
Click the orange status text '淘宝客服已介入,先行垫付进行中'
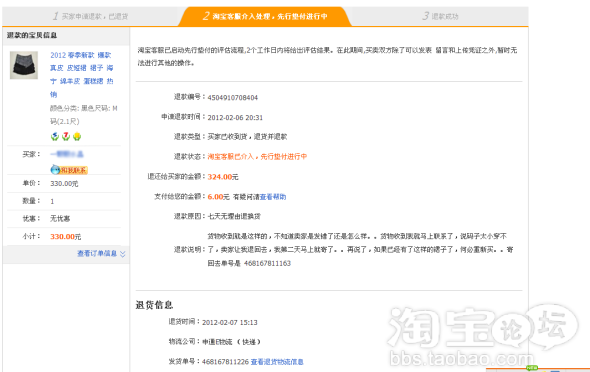(x=257, y=156)
